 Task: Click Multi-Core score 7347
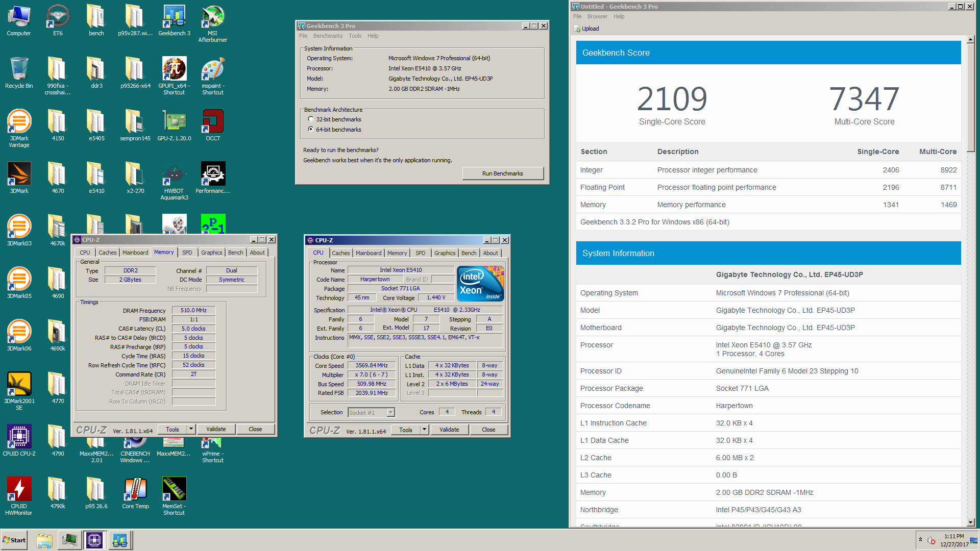click(864, 98)
